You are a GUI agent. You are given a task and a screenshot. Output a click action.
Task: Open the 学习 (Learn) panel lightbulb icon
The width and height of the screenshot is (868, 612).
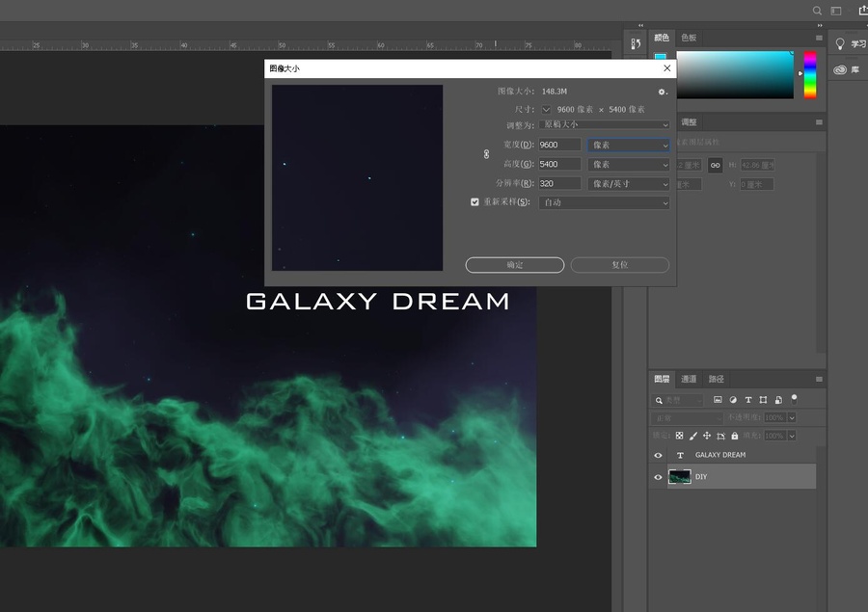[x=840, y=44]
